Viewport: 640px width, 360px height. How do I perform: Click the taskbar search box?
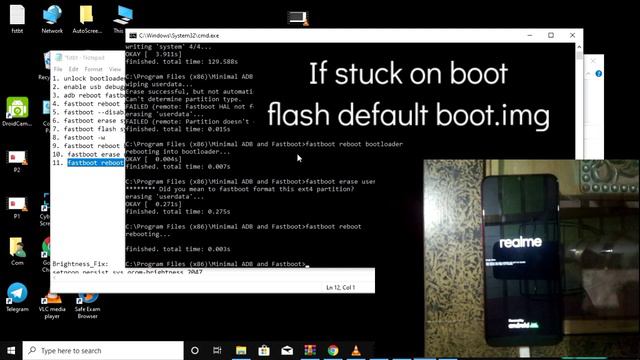pyautogui.click(x=103, y=351)
